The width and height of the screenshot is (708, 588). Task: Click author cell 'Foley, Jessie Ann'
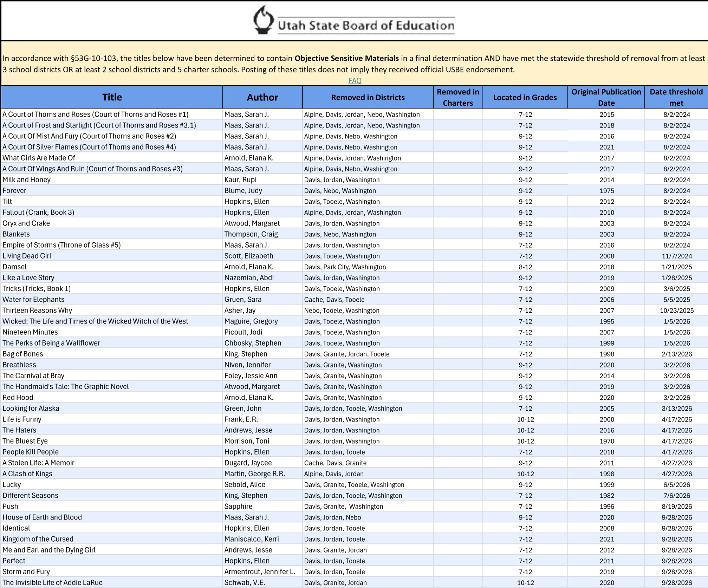(x=262, y=376)
